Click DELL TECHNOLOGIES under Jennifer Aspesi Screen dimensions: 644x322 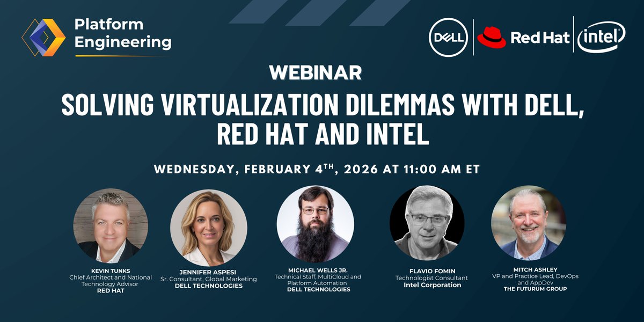[x=209, y=286]
